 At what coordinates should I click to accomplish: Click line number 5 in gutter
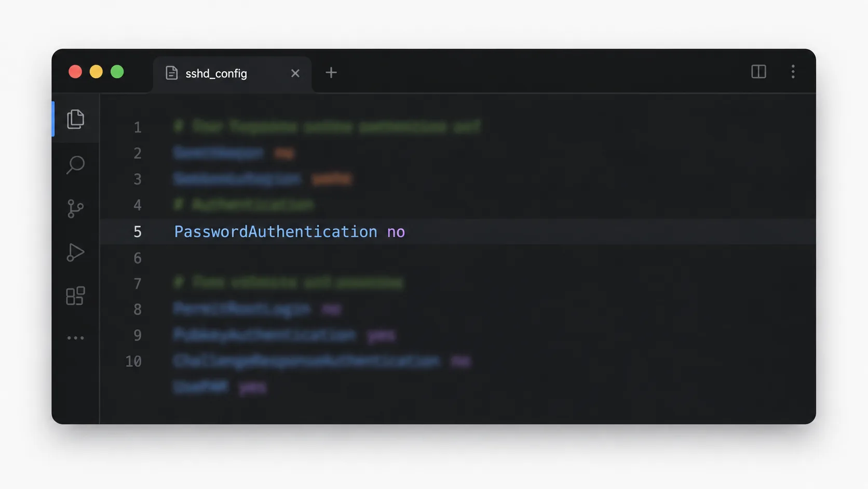pyautogui.click(x=138, y=232)
